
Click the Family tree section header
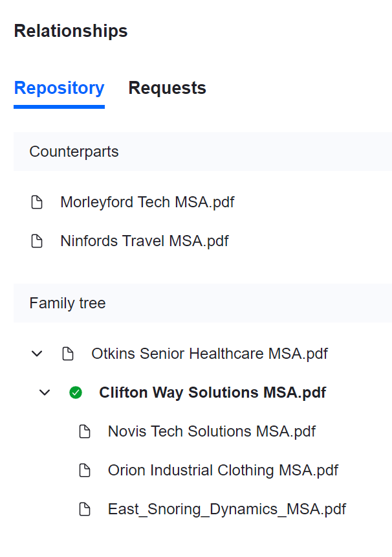tap(67, 303)
